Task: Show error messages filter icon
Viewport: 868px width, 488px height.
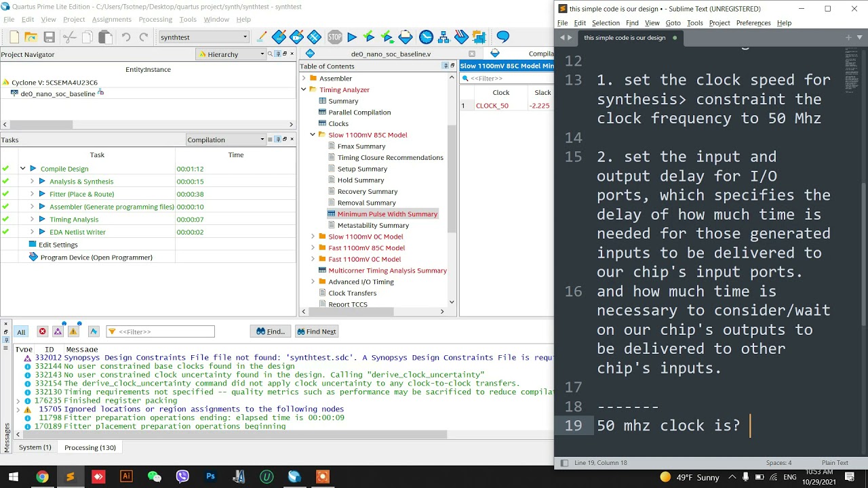Action: [x=42, y=331]
